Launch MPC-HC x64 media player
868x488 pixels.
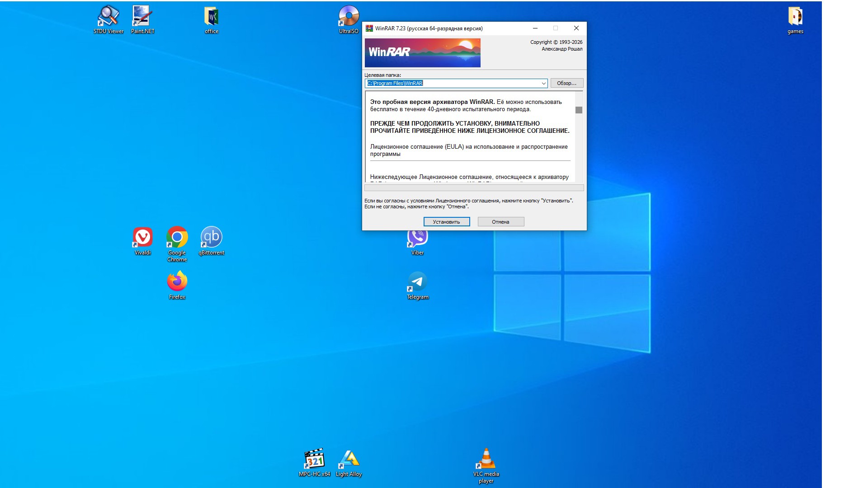[315, 462]
